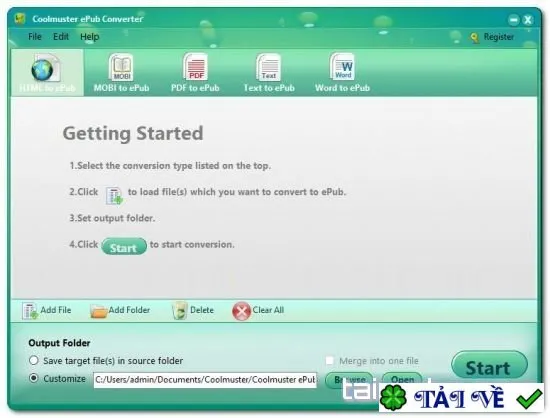This screenshot has width=550, height=418.
Task: Open the Edit menu
Action: pos(61,36)
